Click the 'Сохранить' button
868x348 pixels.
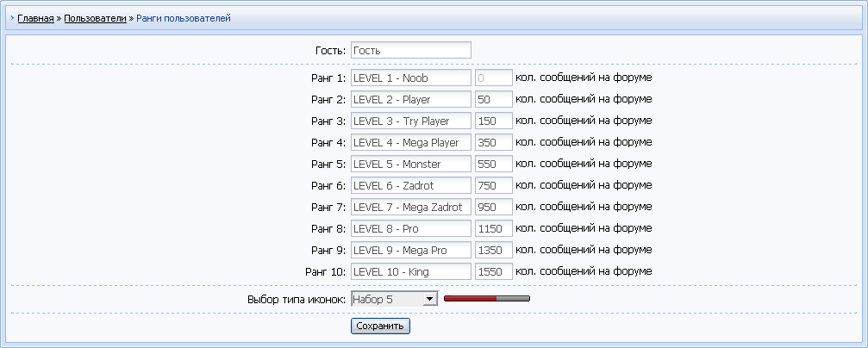380,326
